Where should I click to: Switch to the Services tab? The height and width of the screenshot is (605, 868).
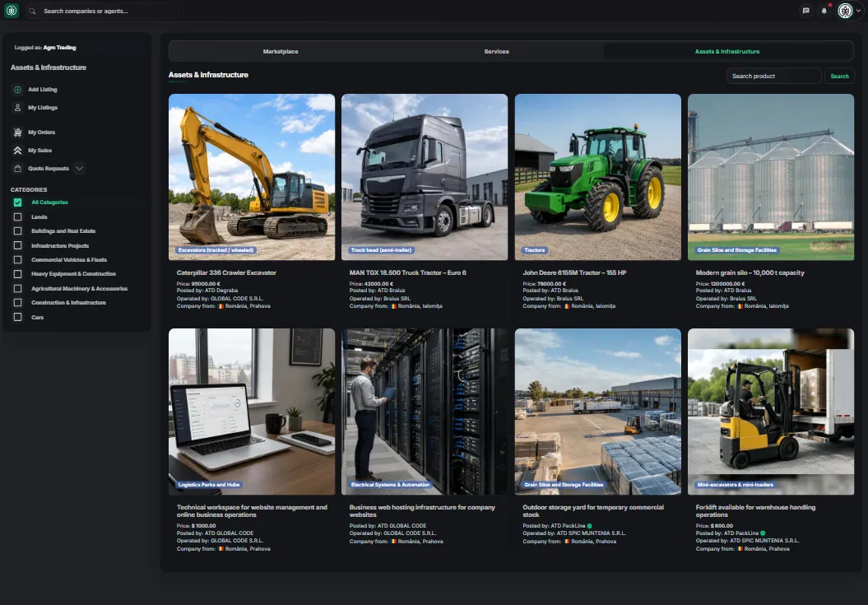(497, 52)
